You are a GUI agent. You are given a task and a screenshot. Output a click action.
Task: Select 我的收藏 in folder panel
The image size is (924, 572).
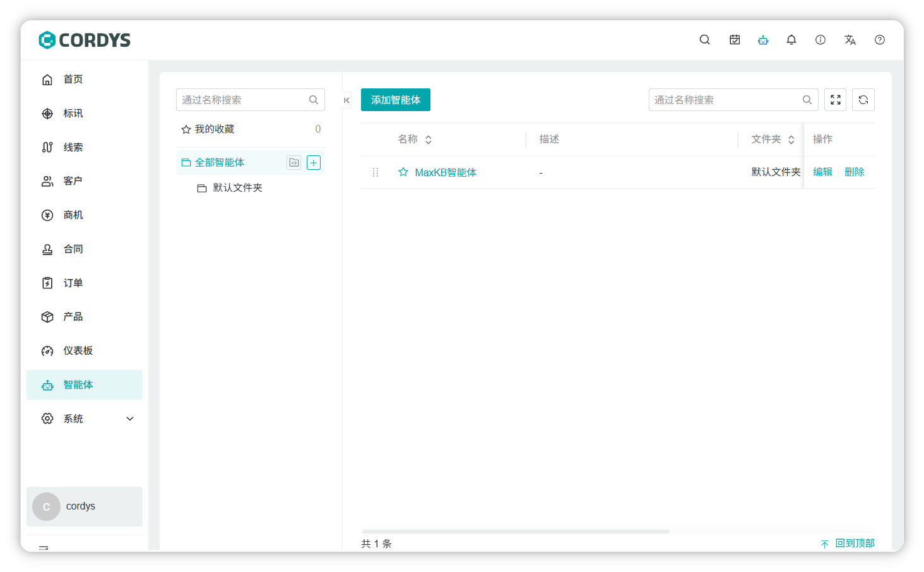251,129
